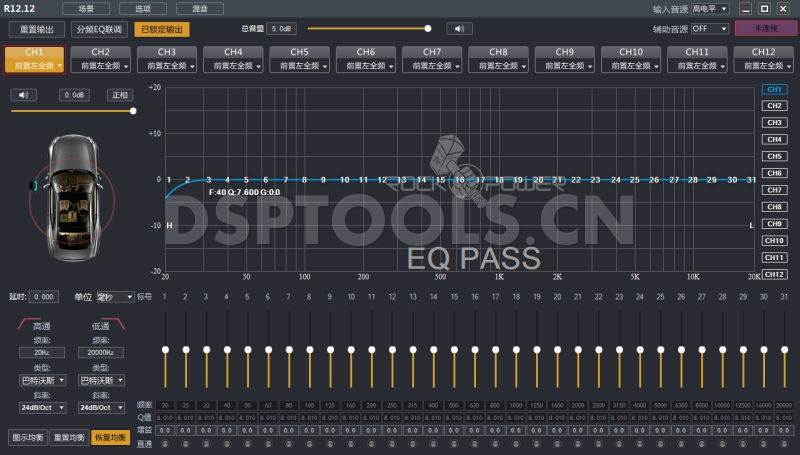Image resolution: width=800 pixels, height=455 pixels.
Task: Click the 总音量 master volume slider handle
Action: pos(428,29)
